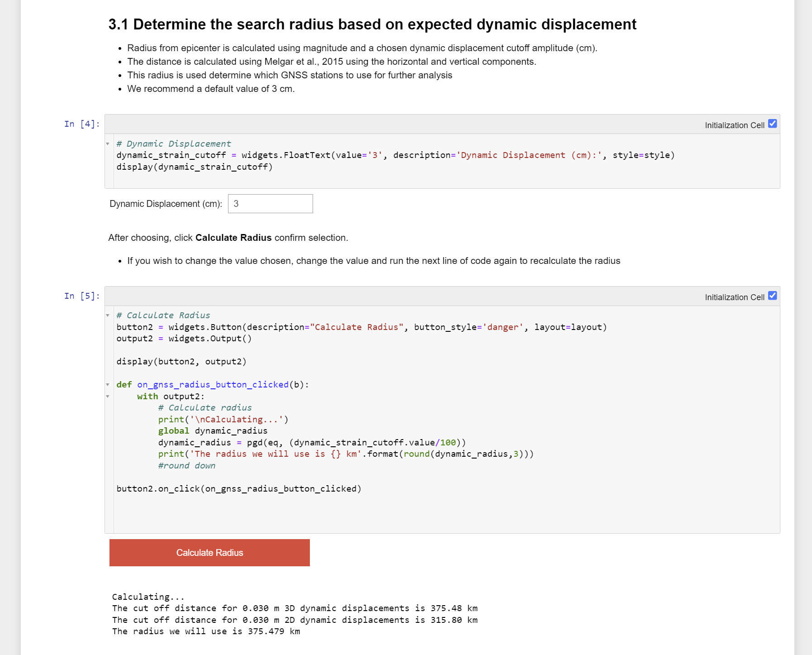Collapse the "# Dynamic Displacement" code fold arrow
This screenshot has width=812, height=655.
tap(108, 143)
